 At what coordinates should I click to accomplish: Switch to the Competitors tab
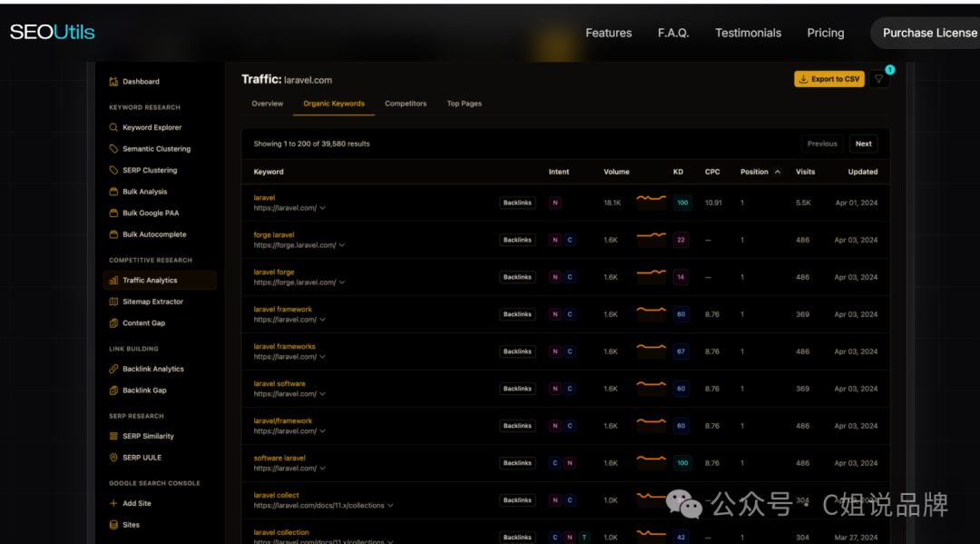tap(406, 104)
